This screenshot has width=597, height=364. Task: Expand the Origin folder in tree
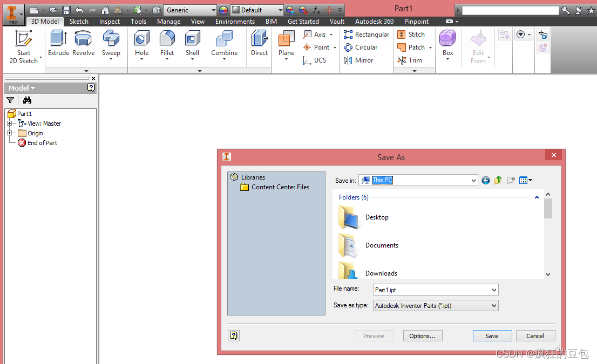[9, 133]
